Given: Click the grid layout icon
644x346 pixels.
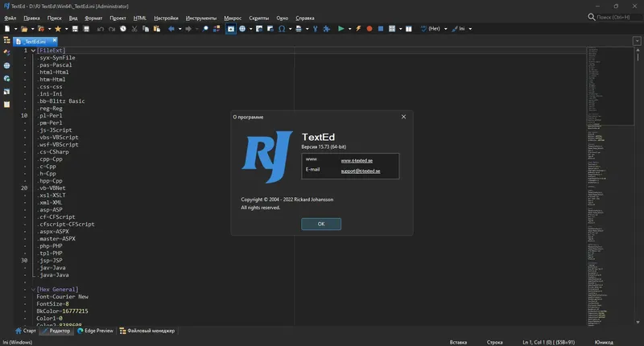Looking at the screenshot, I should [x=392, y=29].
